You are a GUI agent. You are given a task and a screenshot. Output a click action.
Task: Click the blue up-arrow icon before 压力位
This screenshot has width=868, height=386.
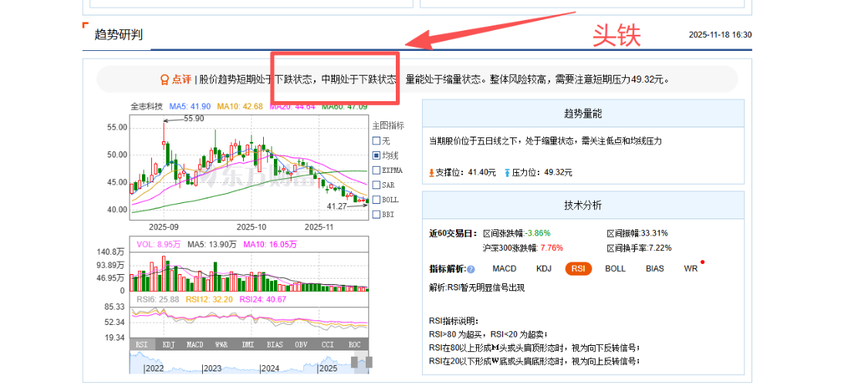[x=507, y=173]
